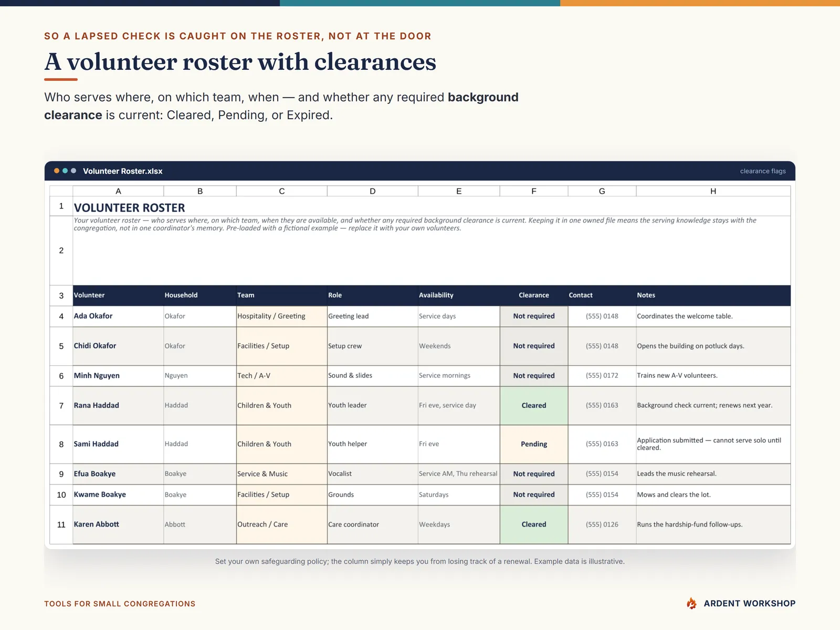Click the "Fri eve, service day" availability cell
The height and width of the screenshot is (630, 840).
tap(459, 406)
